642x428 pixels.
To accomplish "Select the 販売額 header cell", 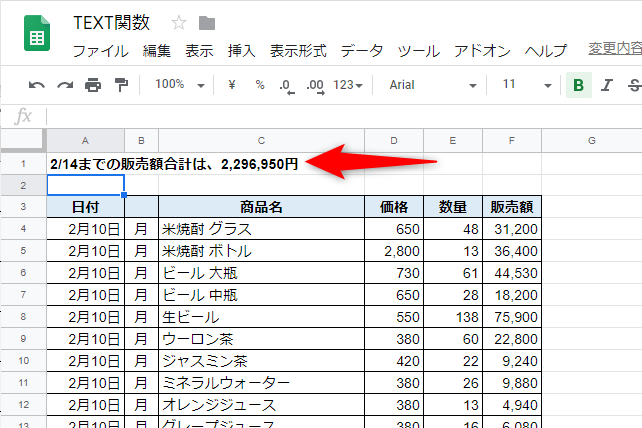I will tap(512, 207).
